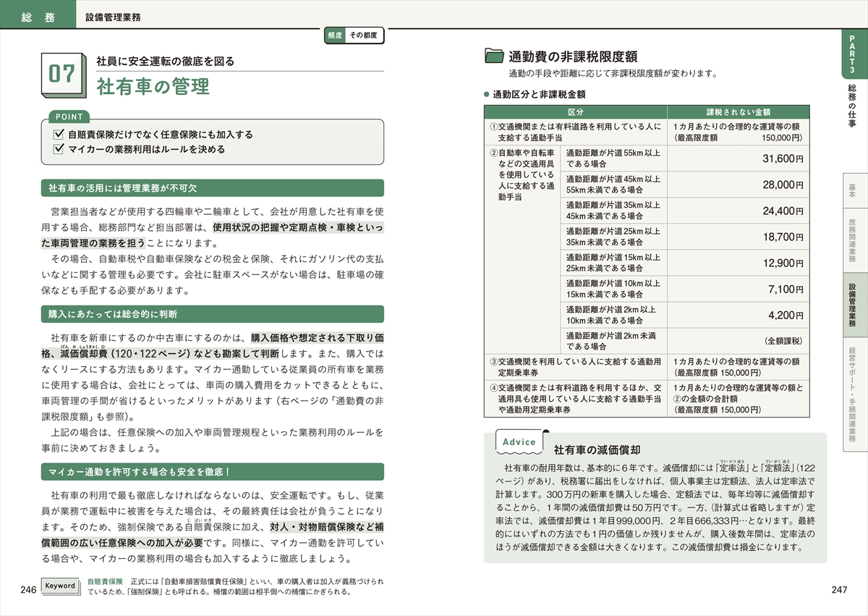
Task: Click heading 社有車の活用には管理業務が不可欠
Action: point(213,188)
